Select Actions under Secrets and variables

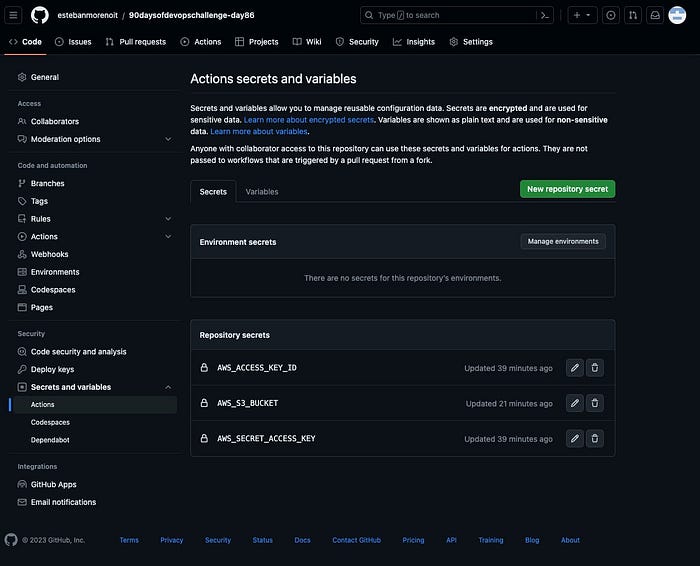click(95, 404)
